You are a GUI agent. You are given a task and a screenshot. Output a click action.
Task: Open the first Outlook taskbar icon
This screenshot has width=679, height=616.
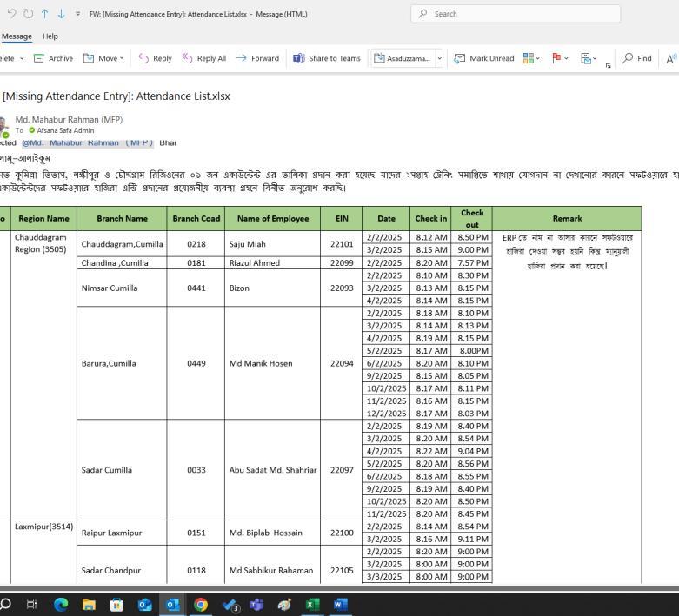[x=144, y=604]
